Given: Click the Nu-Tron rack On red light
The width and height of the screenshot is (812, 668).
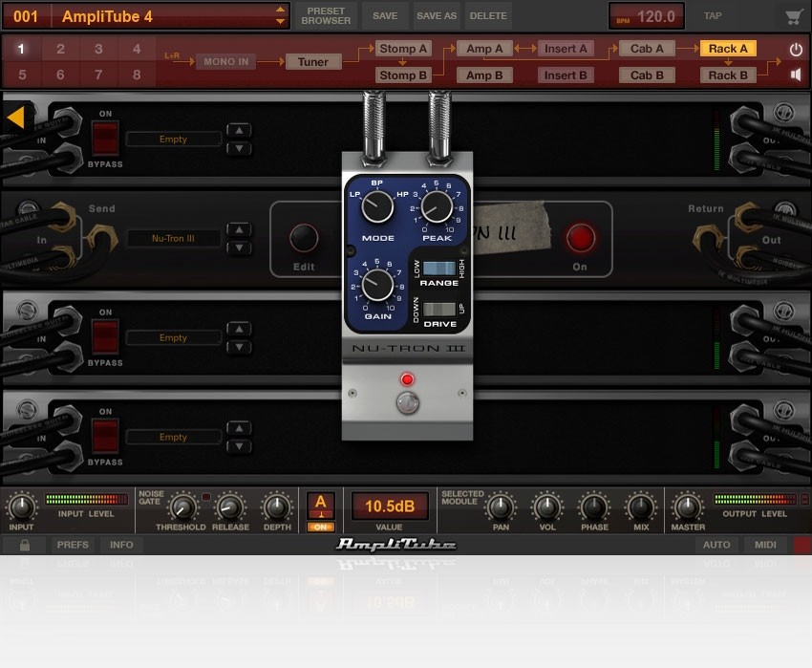Looking at the screenshot, I should 581,238.
